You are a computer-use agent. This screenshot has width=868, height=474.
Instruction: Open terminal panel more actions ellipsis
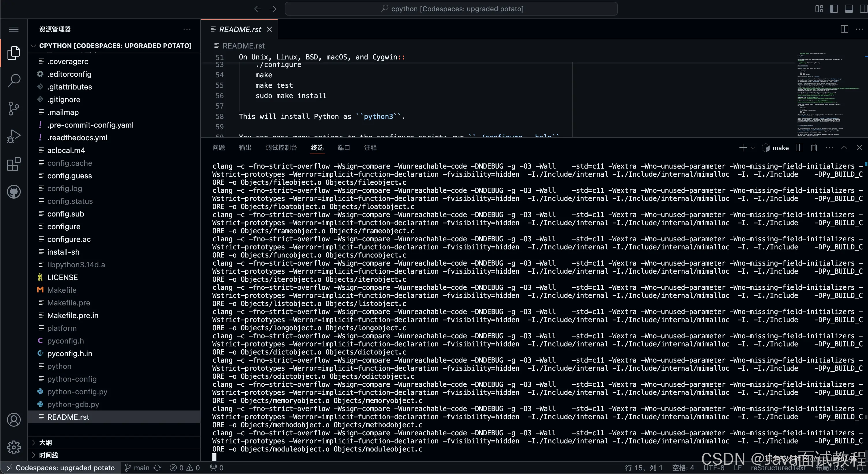(x=829, y=148)
